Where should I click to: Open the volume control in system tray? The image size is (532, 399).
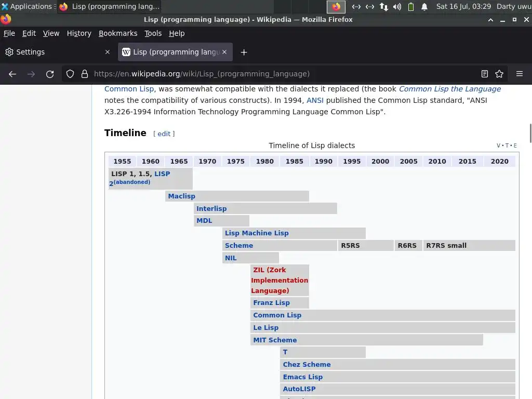(x=397, y=7)
